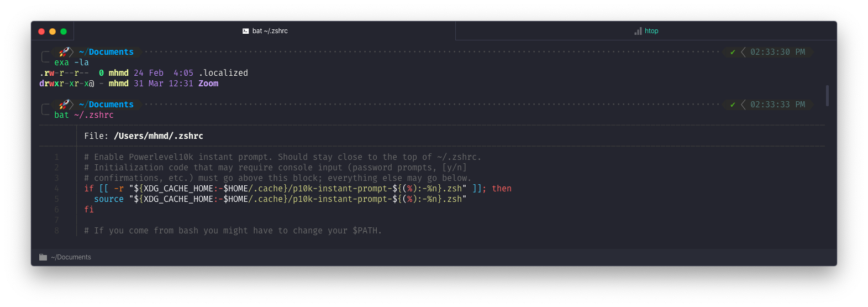Click the rocket icon above the exa -la command
The height and width of the screenshot is (307, 868).
(x=65, y=52)
